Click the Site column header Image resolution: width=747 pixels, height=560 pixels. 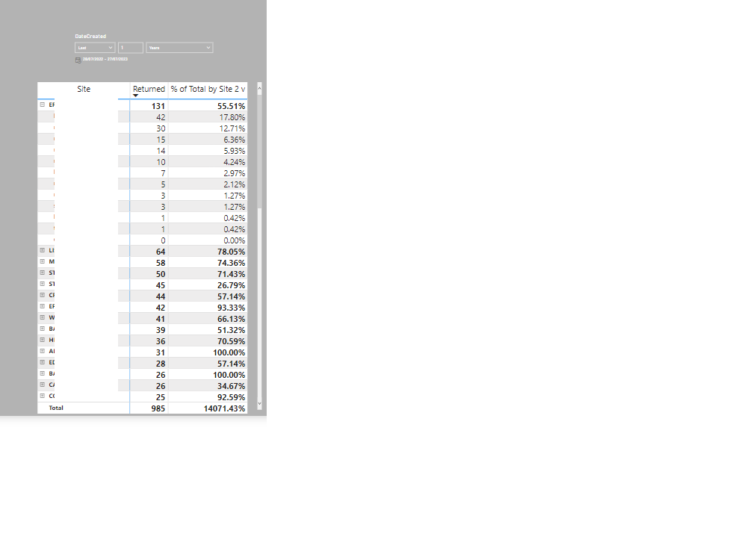(x=84, y=89)
